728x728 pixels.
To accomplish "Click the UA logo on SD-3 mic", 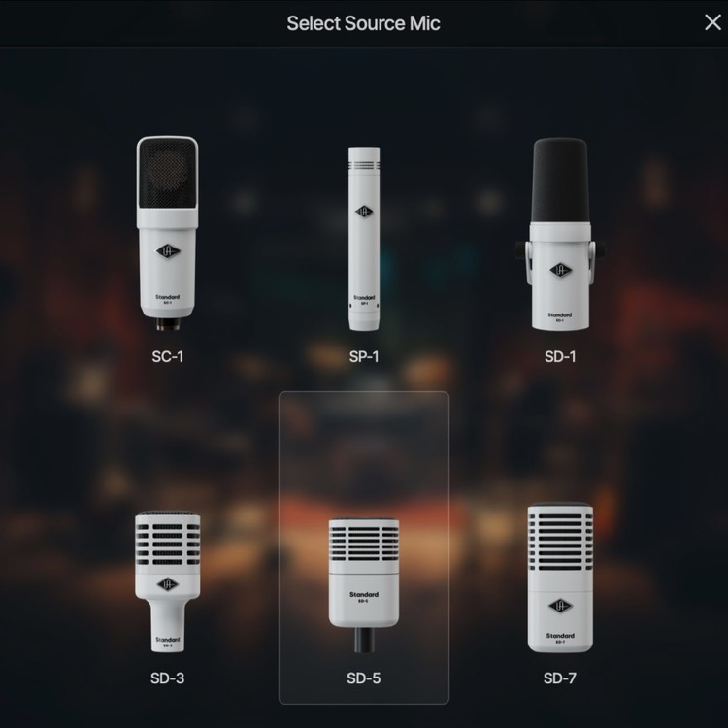I will point(168,584).
